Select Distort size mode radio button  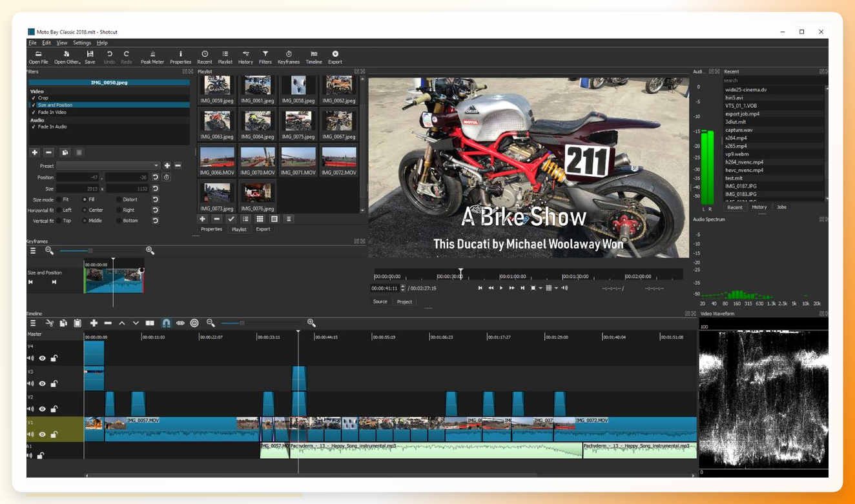[x=118, y=199]
